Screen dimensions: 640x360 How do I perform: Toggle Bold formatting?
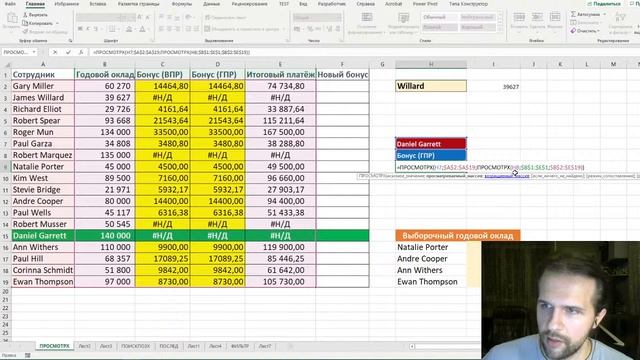pyautogui.click(x=80, y=29)
